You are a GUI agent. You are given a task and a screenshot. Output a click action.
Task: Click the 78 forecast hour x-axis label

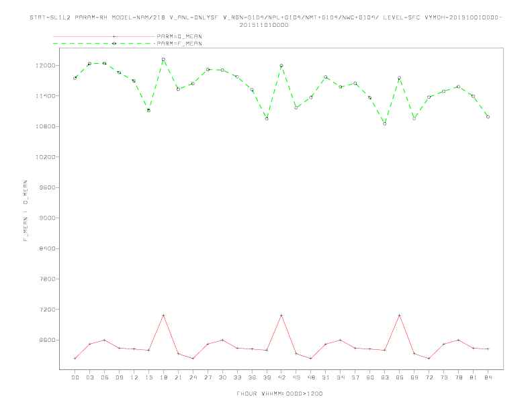(458, 377)
